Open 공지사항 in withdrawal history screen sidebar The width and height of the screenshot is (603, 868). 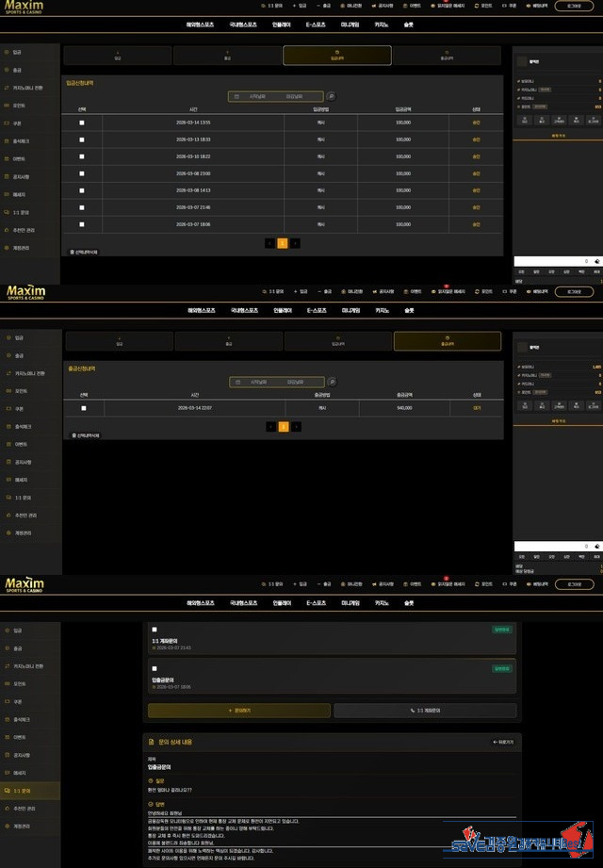click(22, 462)
